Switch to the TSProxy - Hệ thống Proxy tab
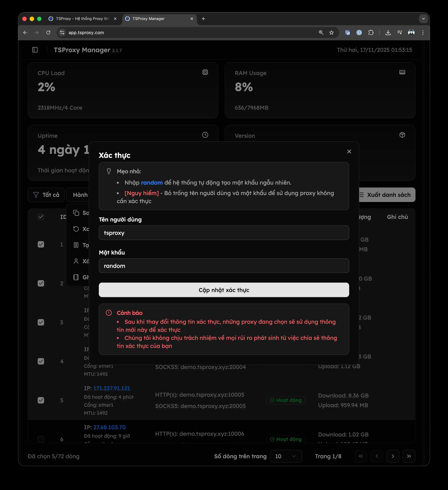448x490 pixels. pyautogui.click(x=83, y=19)
